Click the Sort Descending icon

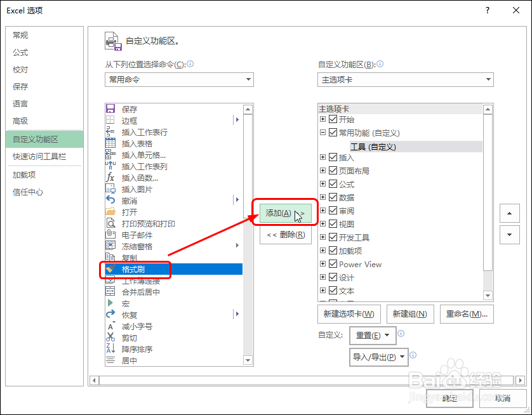110,348
